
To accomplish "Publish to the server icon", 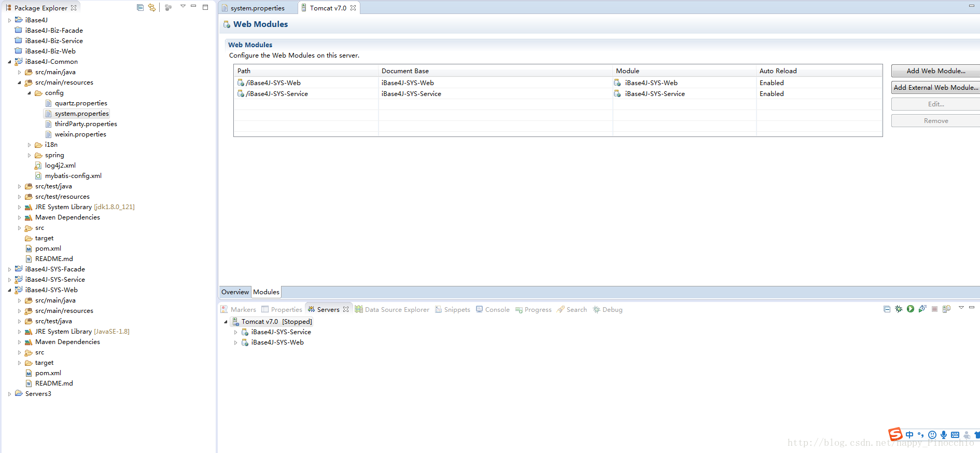I will [946, 309].
